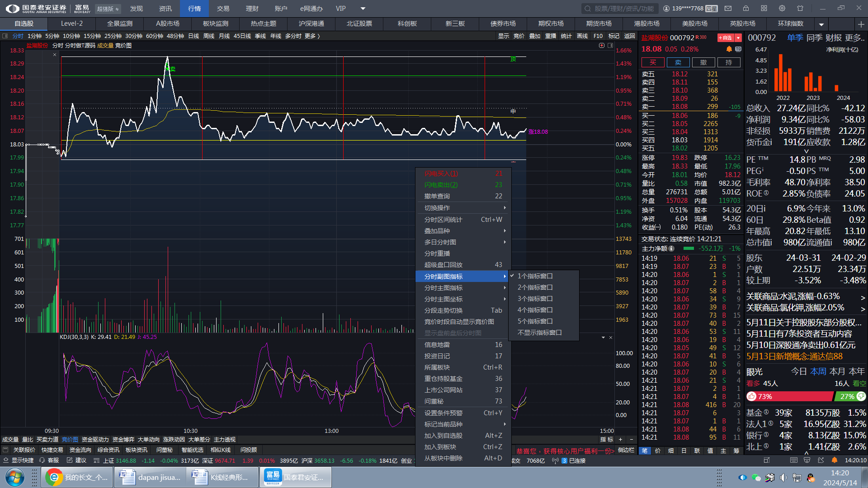Expand the 自选 dropdown arrow

tap(738, 38)
